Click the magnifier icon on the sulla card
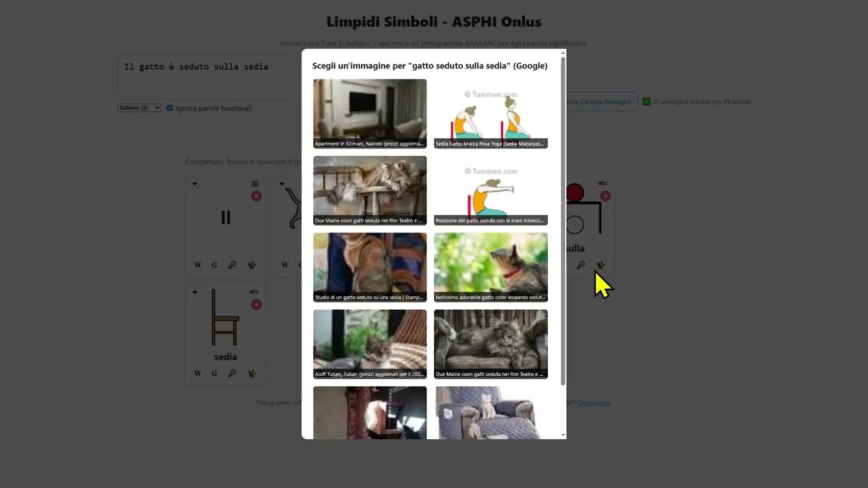This screenshot has width=868, height=488. pos(580,265)
